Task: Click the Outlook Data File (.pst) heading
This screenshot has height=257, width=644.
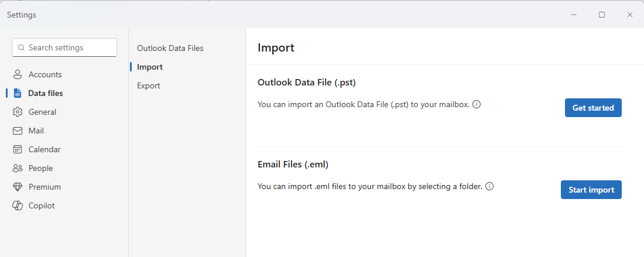Action: (306, 83)
